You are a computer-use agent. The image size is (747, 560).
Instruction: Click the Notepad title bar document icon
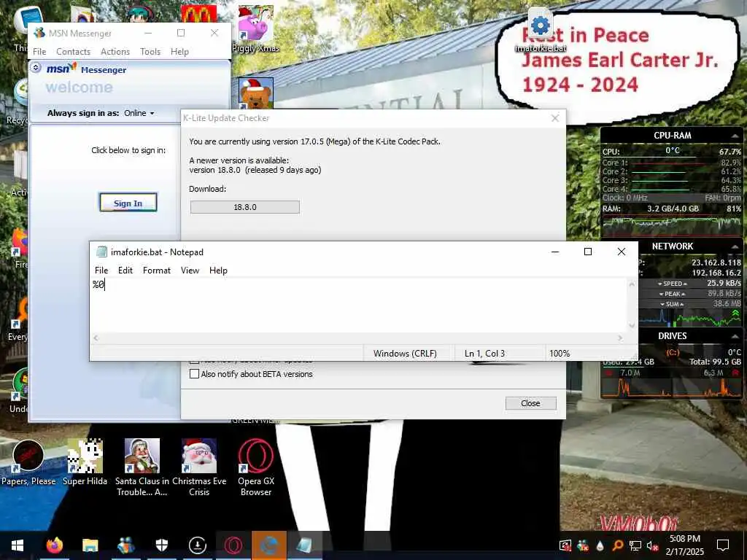click(x=101, y=252)
